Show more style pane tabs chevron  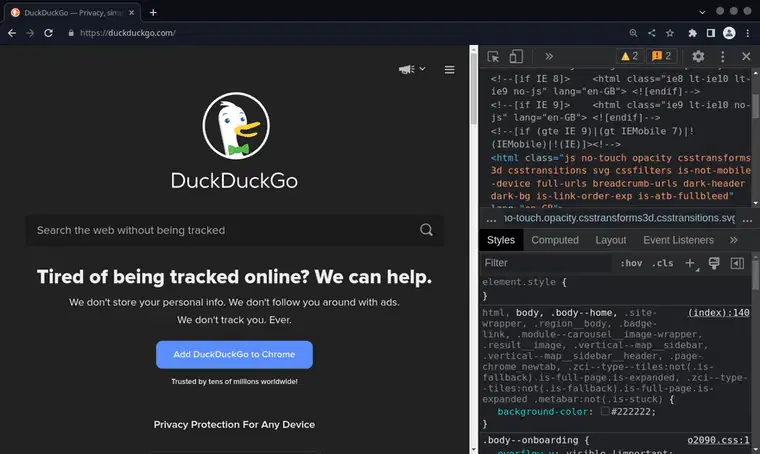(733, 240)
